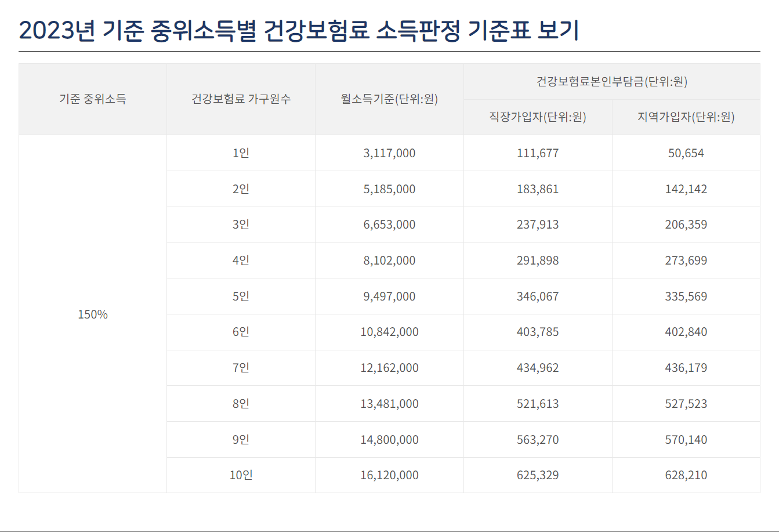Click the 150% cell
The image size is (779, 532).
pos(93,314)
